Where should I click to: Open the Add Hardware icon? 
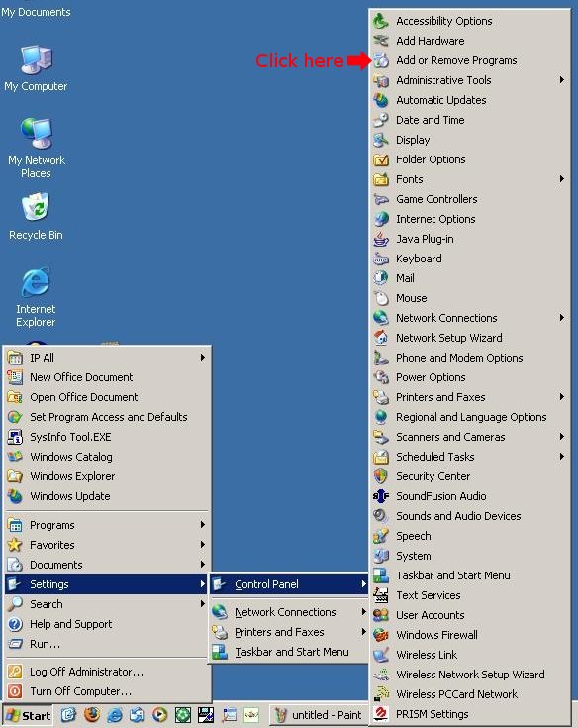click(x=381, y=41)
